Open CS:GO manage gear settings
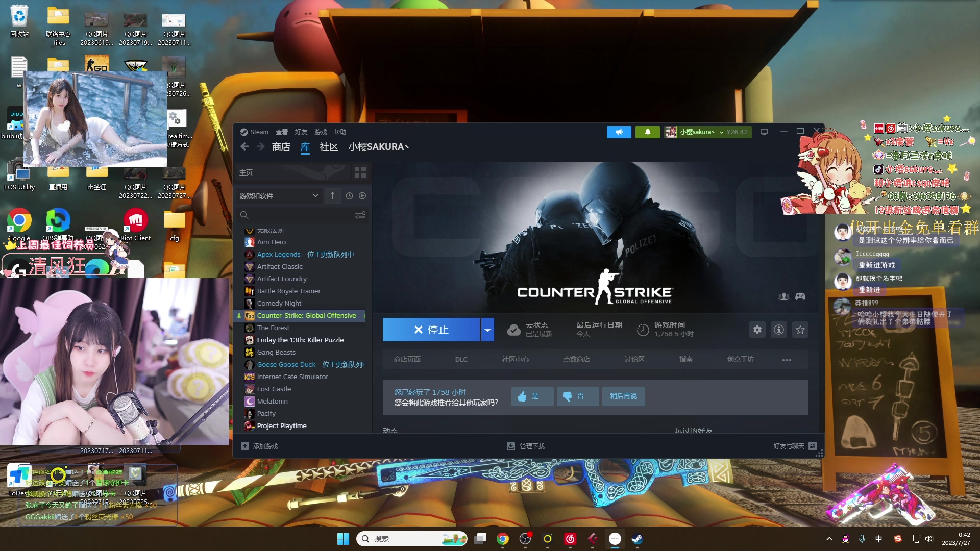980x551 pixels. (x=757, y=330)
